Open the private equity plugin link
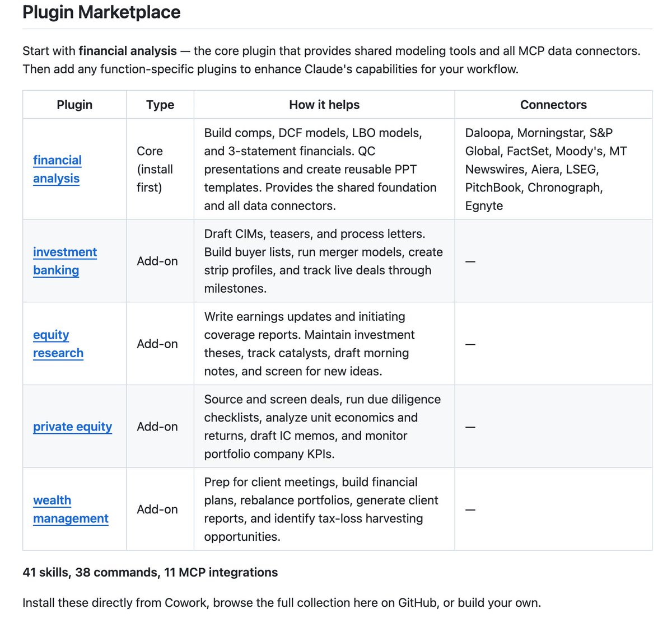Viewport: 672px width, 627px height. [72, 427]
